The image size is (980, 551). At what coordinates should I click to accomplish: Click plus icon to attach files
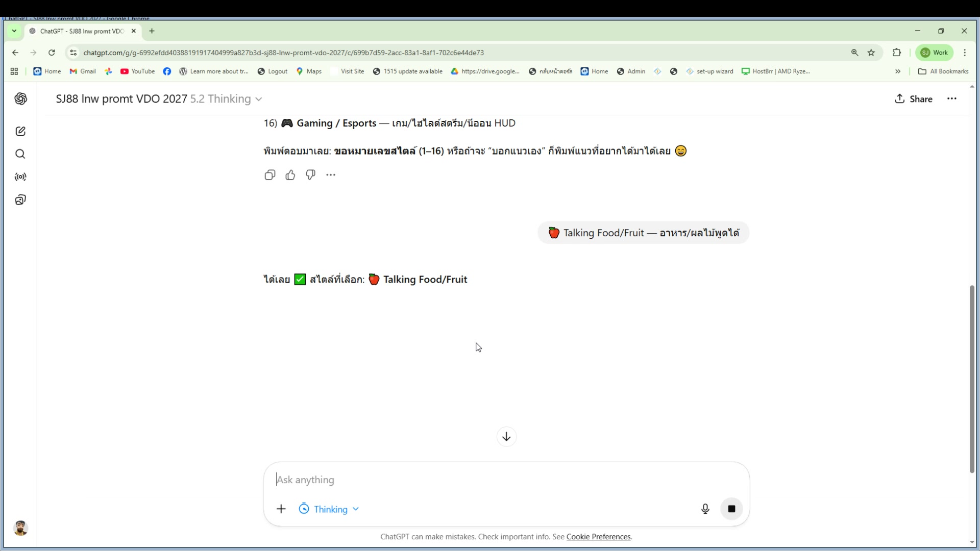coord(281,509)
